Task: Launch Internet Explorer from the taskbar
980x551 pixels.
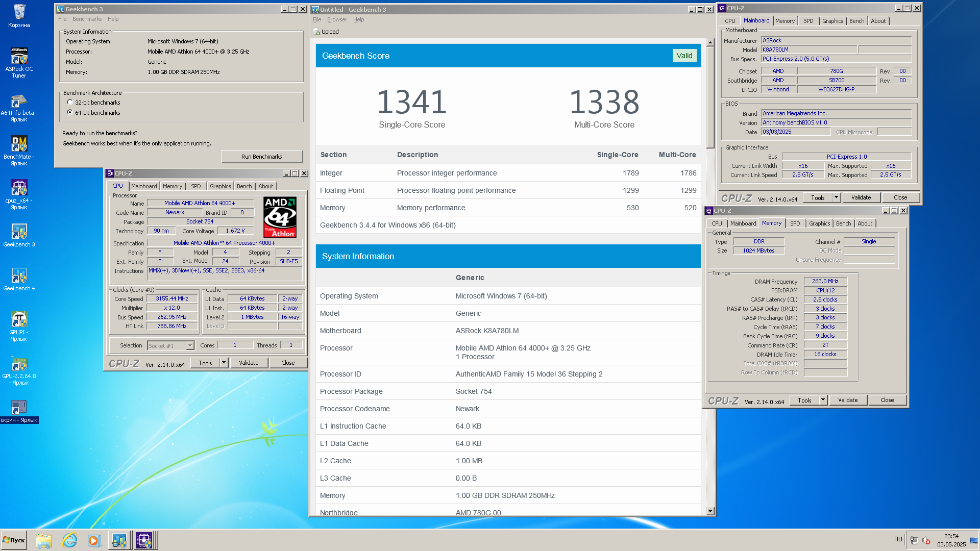Action: [69, 540]
